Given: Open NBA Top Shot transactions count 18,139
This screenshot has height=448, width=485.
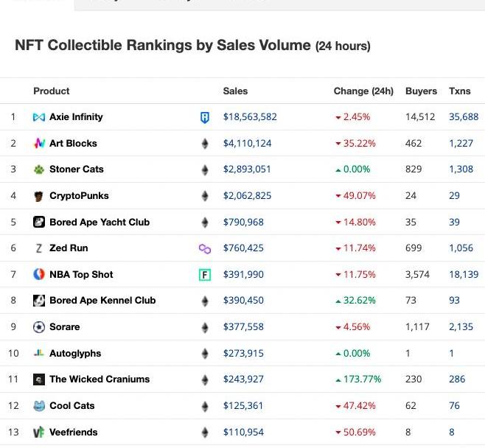Looking at the screenshot, I should point(463,275).
